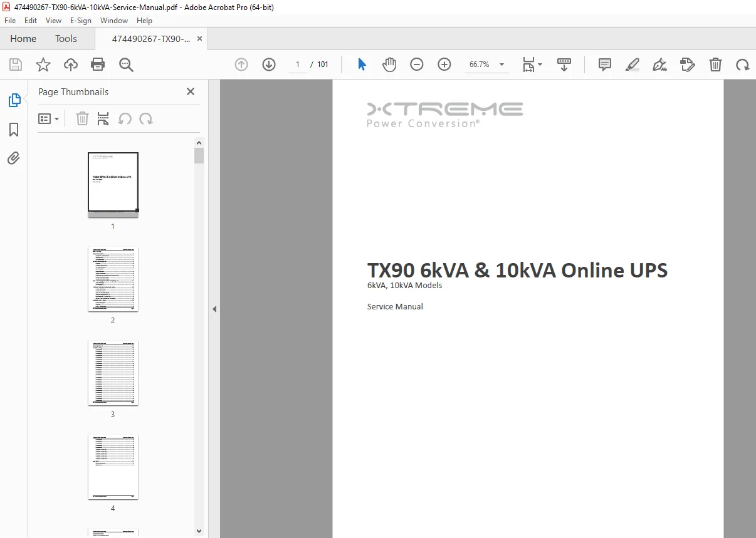
Task: Close the Page Thumbnails panel
Action: coord(191,91)
